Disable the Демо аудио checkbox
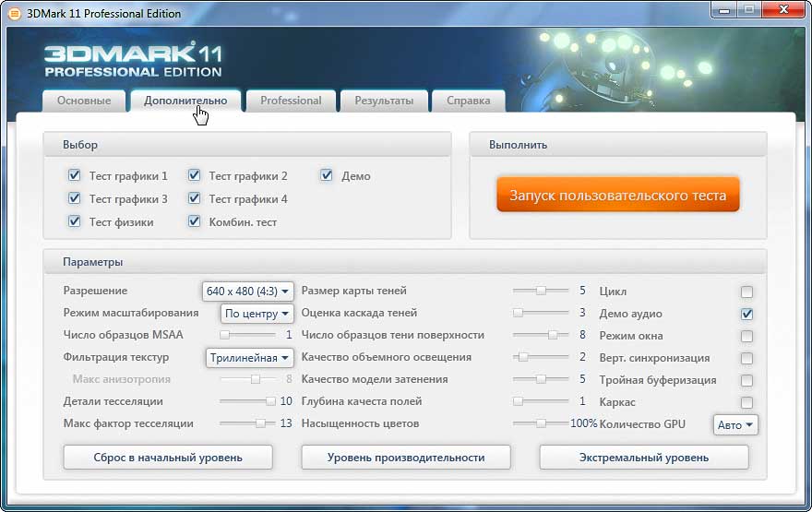812x512 pixels. (746, 314)
